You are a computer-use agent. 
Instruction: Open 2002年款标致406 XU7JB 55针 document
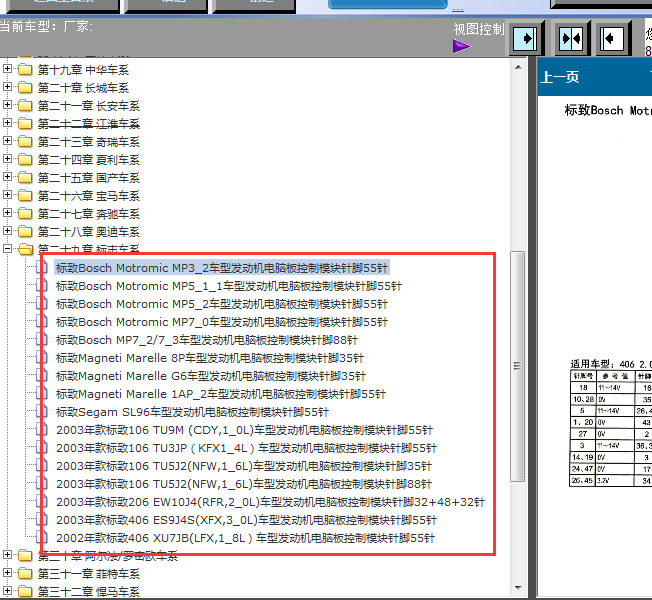tap(245, 538)
